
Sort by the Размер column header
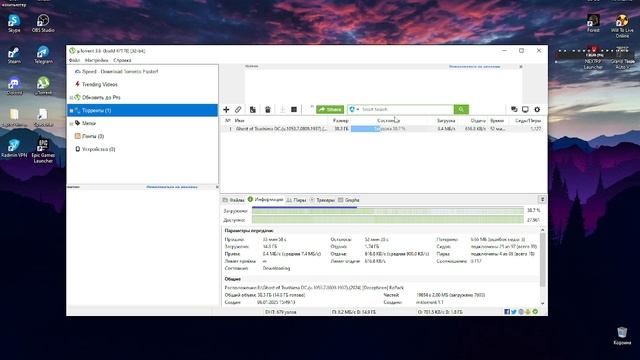(340, 121)
